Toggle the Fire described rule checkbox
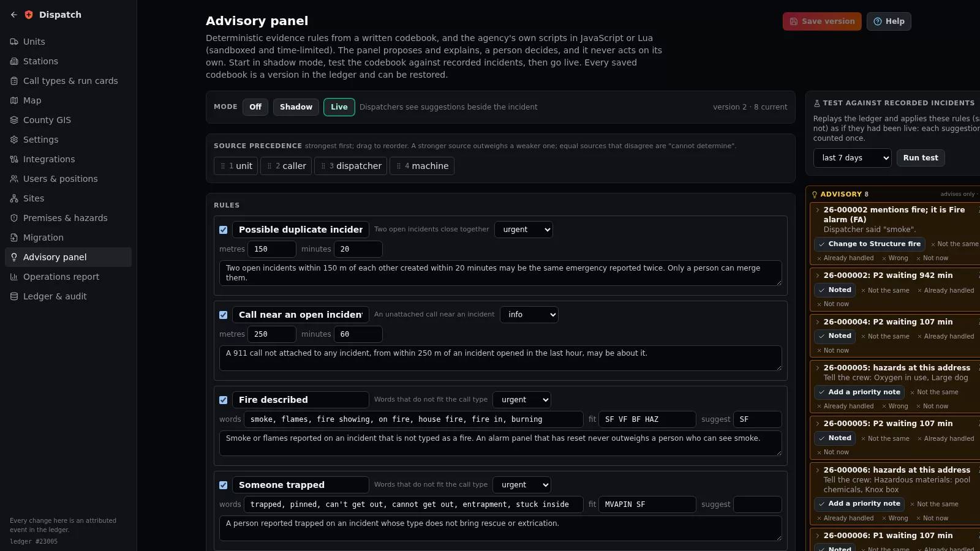Image resolution: width=980 pixels, height=551 pixels. [224, 400]
